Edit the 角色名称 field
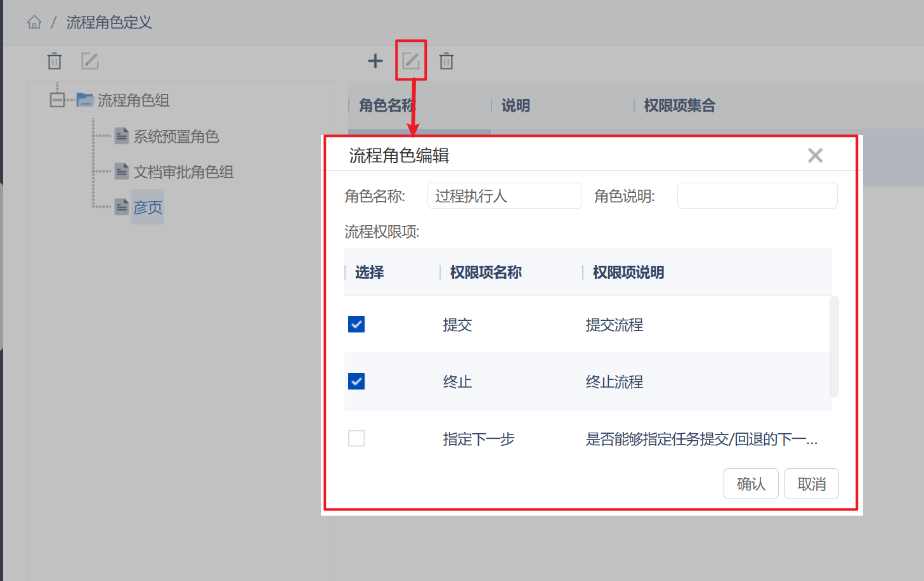 click(x=505, y=196)
